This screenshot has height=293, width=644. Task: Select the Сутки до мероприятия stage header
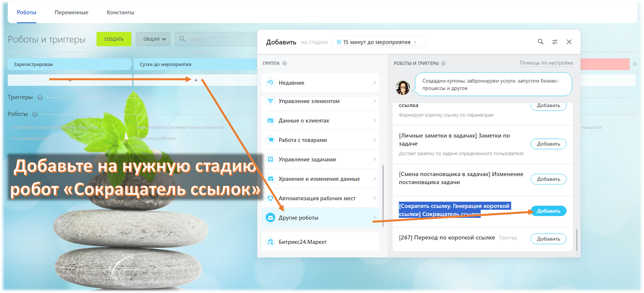195,64
